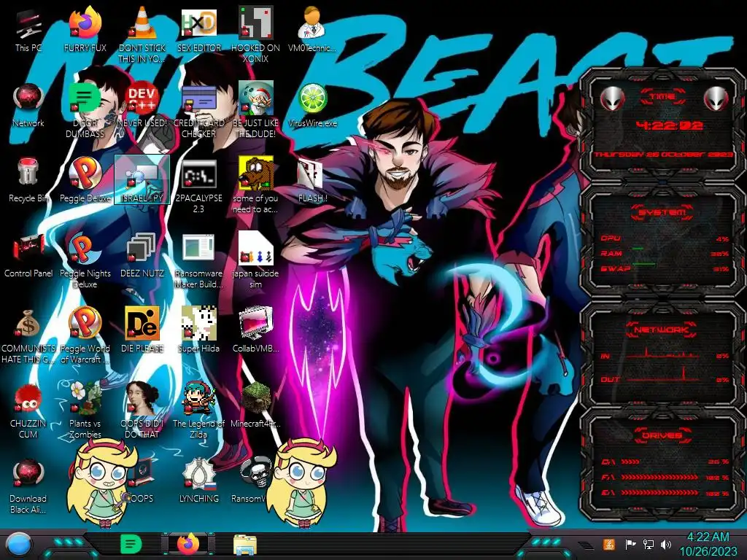The image size is (747, 560).
Task: Click the widget date line under the clock
Action: click(x=663, y=155)
